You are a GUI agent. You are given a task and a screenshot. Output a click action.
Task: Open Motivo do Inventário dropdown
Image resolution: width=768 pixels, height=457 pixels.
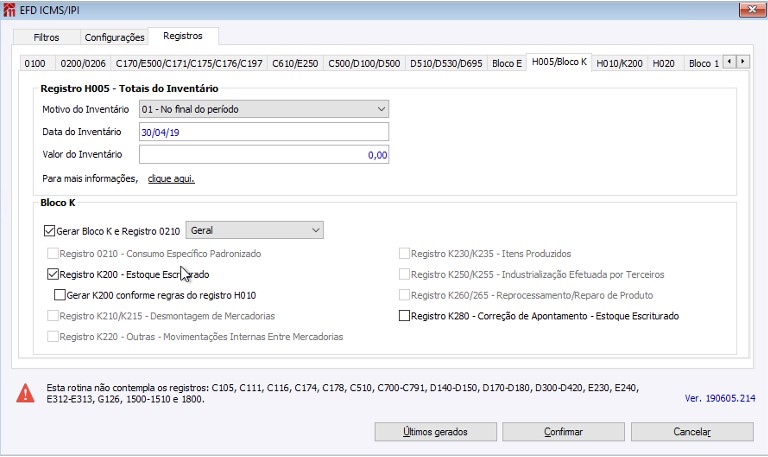coord(264,109)
